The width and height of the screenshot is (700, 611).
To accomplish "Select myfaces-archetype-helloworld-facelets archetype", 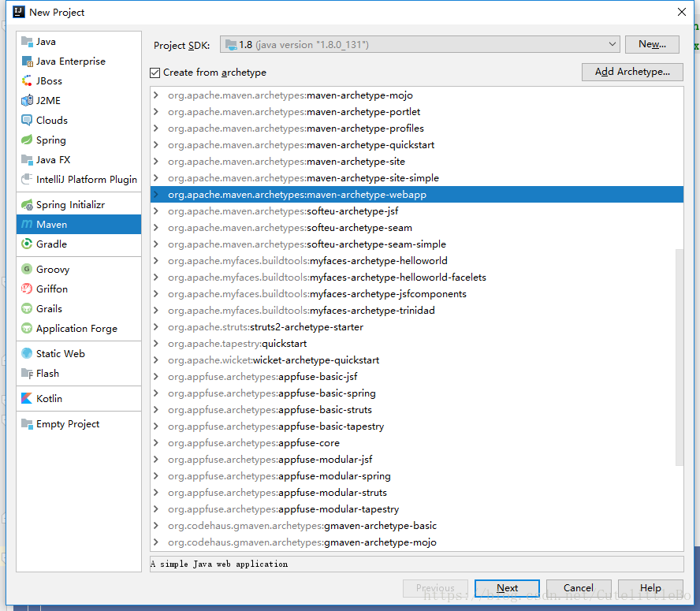I will point(416,277).
